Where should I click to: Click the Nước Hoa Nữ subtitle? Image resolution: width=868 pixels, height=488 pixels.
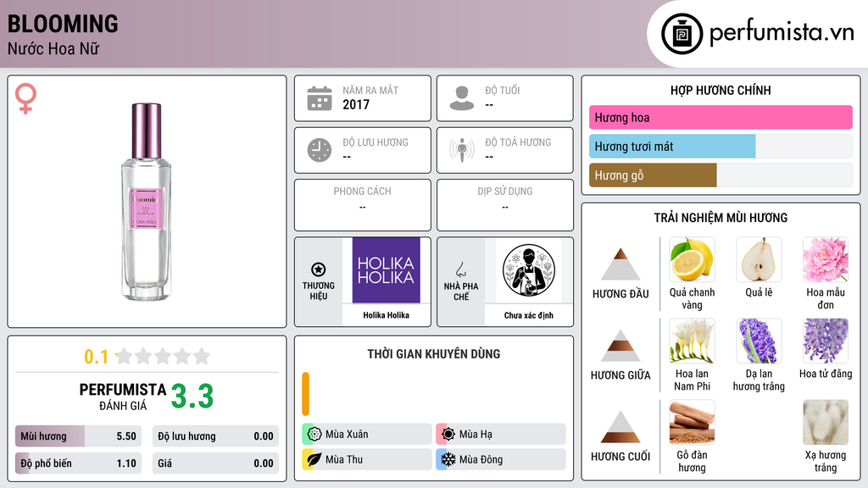pyautogui.click(x=53, y=48)
